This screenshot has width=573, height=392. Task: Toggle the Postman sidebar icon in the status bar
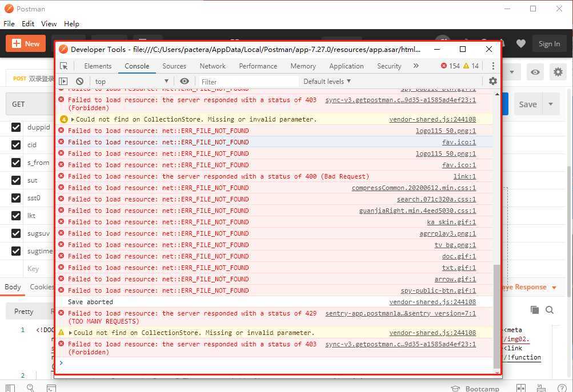click(11, 388)
